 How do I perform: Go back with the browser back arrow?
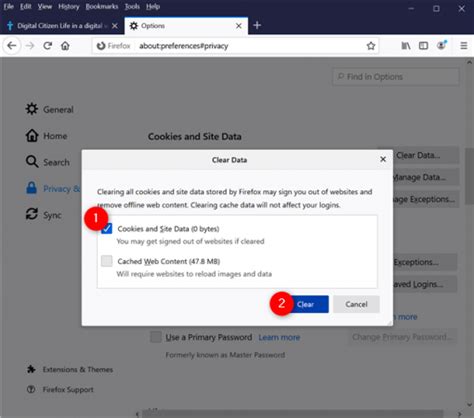tap(12, 46)
